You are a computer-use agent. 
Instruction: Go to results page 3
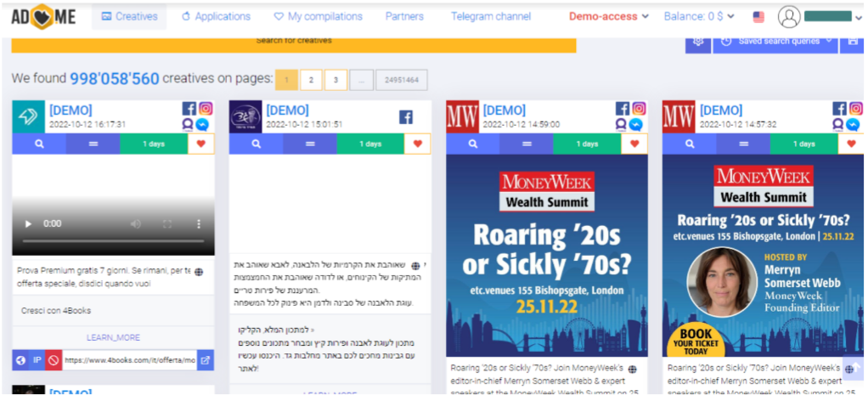pyautogui.click(x=336, y=81)
